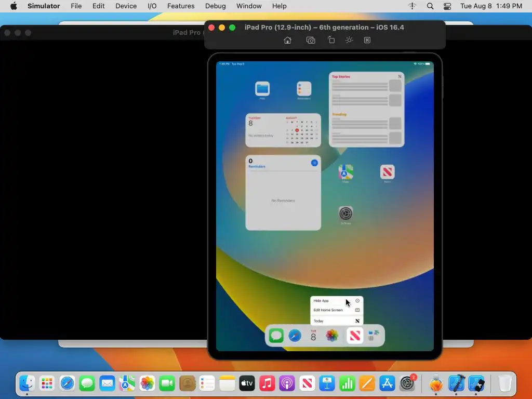Open Mail in the Mac Dock

click(107, 383)
